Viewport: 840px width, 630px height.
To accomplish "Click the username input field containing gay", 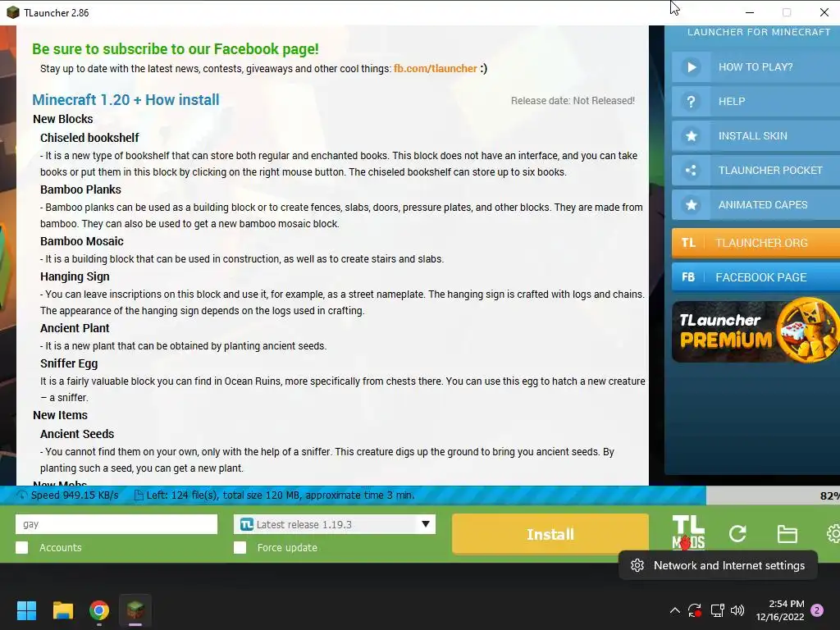I will 116,524.
